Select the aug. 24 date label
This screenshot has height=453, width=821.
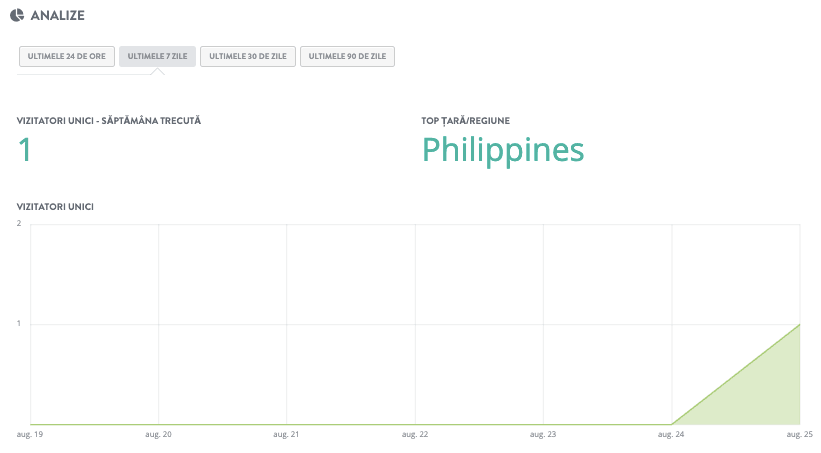point(671,435)
